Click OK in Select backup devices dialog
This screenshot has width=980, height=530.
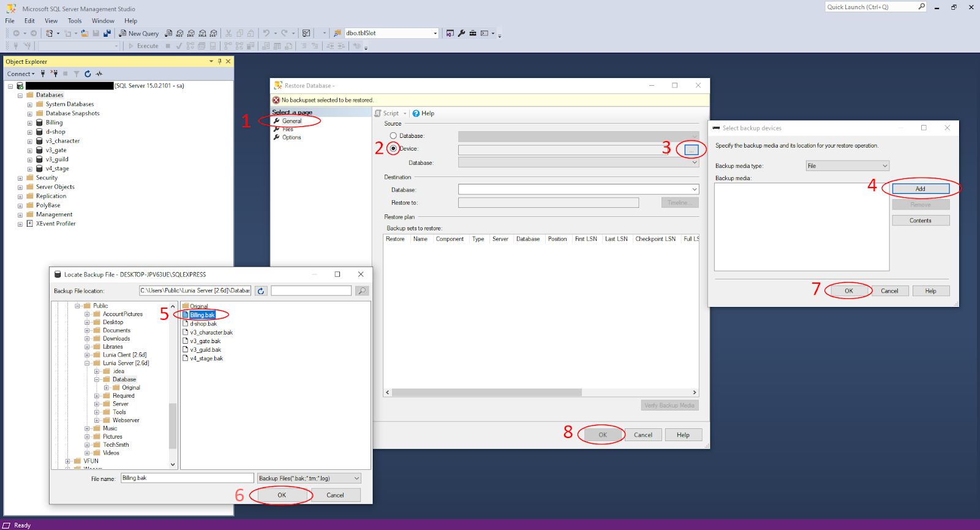(848, 291)
